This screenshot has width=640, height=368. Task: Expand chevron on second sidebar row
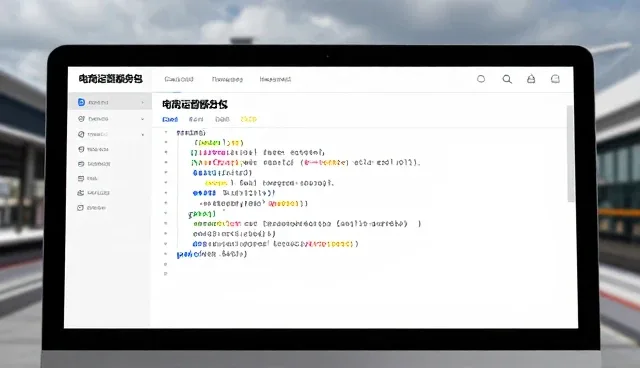[x=142, y=119]
